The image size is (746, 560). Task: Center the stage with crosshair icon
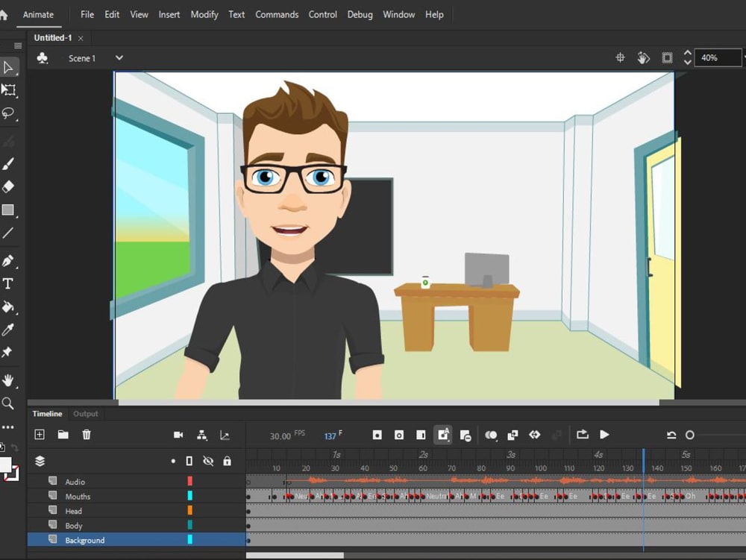click(620, 57)
